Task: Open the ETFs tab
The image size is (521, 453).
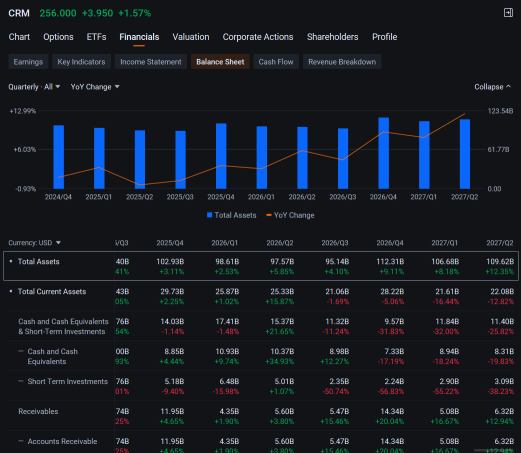Action: click(96, 37)
